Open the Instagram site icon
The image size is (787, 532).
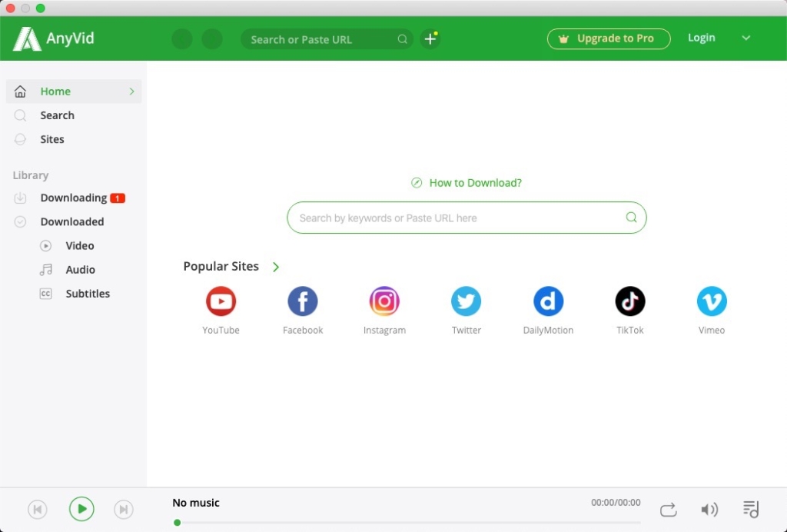[x=384, y=301]
